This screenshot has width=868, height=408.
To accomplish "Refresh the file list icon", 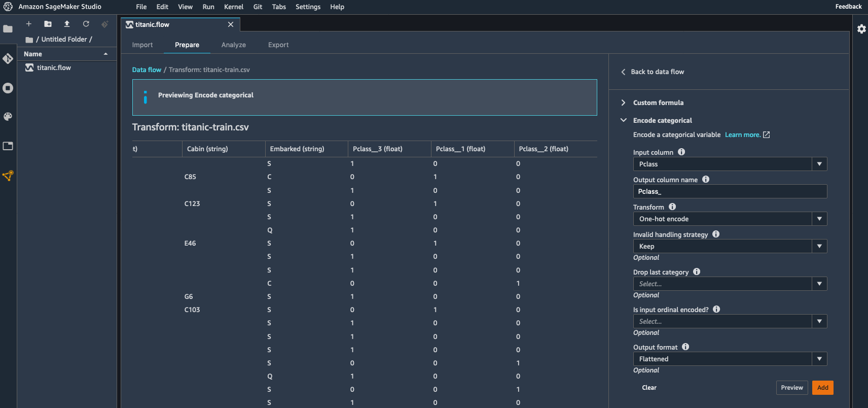I will click(86, 24).
